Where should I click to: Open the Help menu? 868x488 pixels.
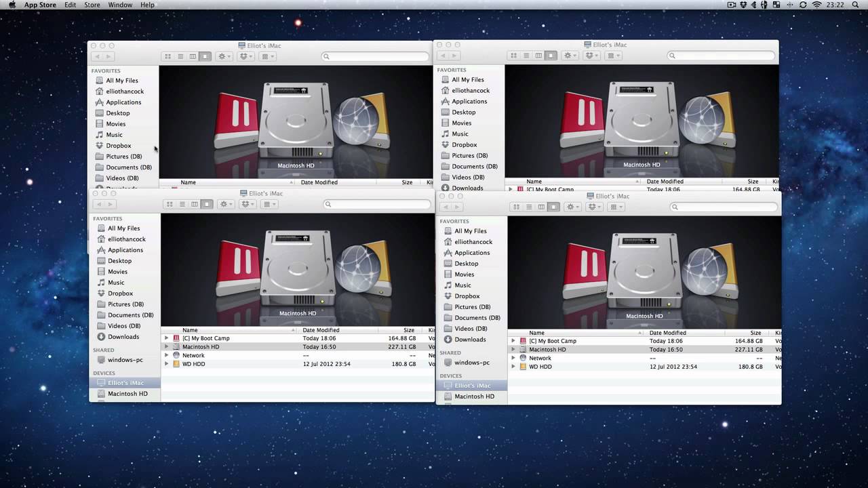click(147, 5)
